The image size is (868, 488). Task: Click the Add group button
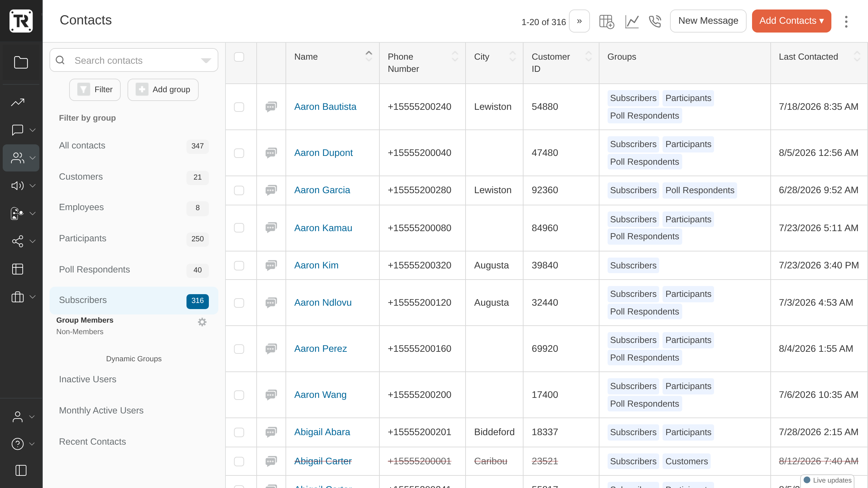(x=163, y=90)
